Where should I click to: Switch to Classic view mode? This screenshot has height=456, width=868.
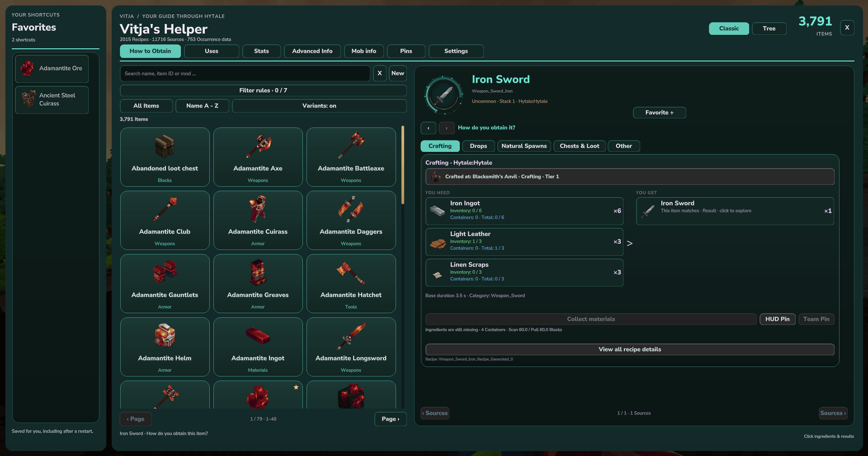(729, 28)
